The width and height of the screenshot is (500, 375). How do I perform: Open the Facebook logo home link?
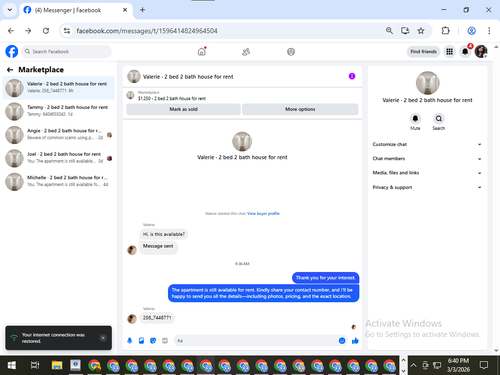12,52
